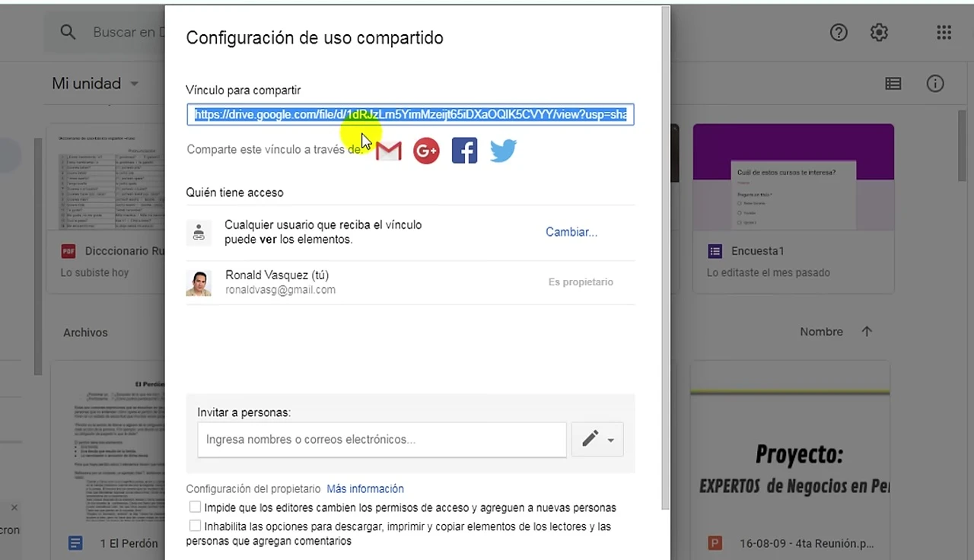Viewport: 974px width, 560px height.
Task: Share link through Twitter icon
Action: click(x=503, y=151)
